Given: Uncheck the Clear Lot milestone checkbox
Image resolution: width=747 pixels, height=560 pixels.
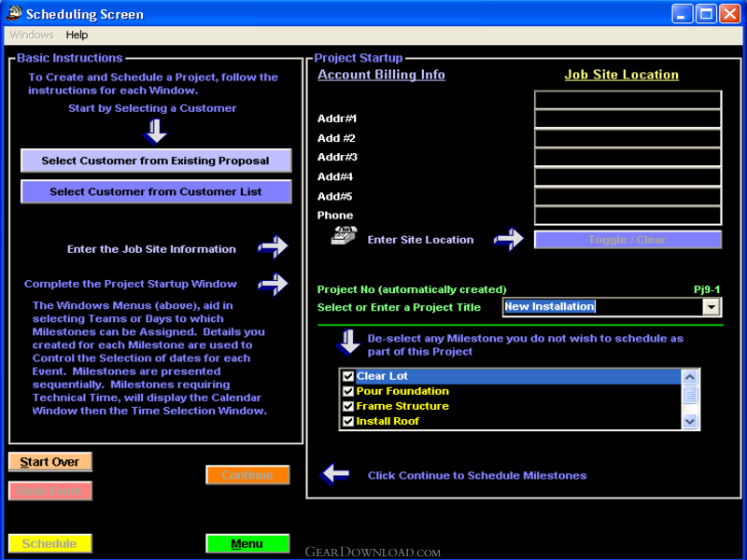Looking at the screenshot, I should point(348,376).
